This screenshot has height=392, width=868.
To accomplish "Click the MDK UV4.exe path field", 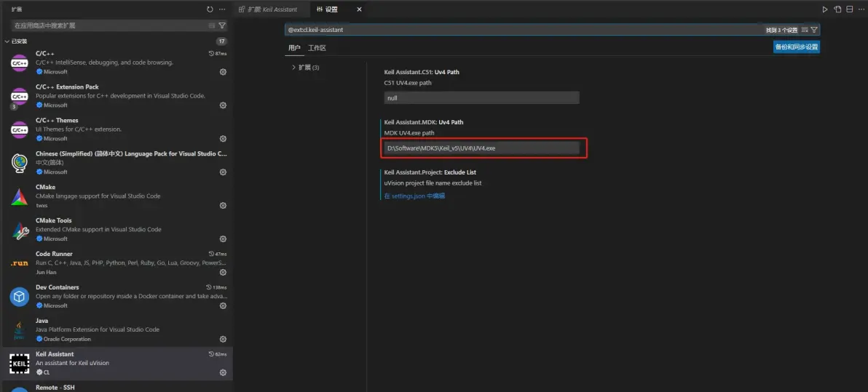I will click(x=481, y=148).
